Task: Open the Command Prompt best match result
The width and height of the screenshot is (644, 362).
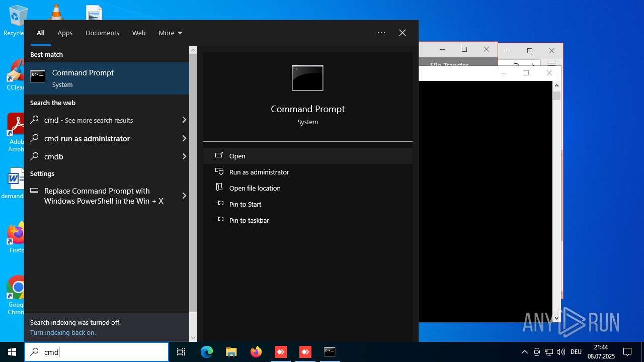Action: (107, 78)
